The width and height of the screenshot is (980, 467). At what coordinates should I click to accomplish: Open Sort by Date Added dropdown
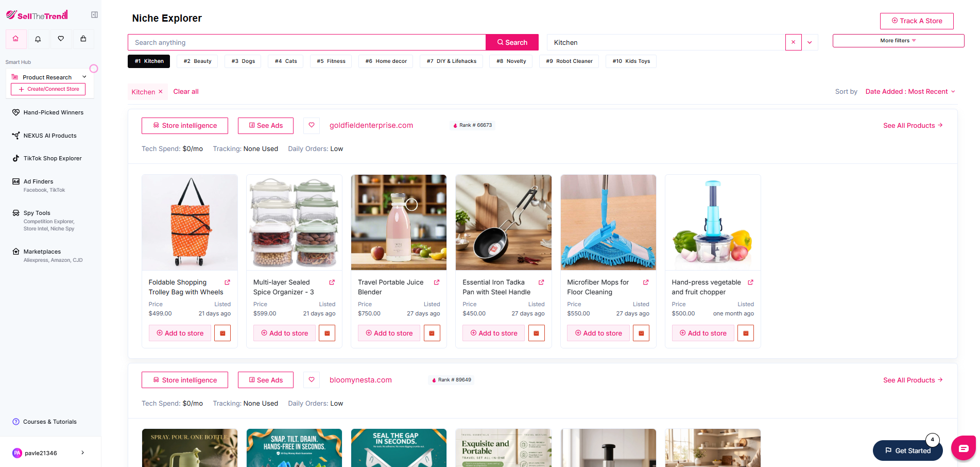pyautogui.click(x=910, y=92)
